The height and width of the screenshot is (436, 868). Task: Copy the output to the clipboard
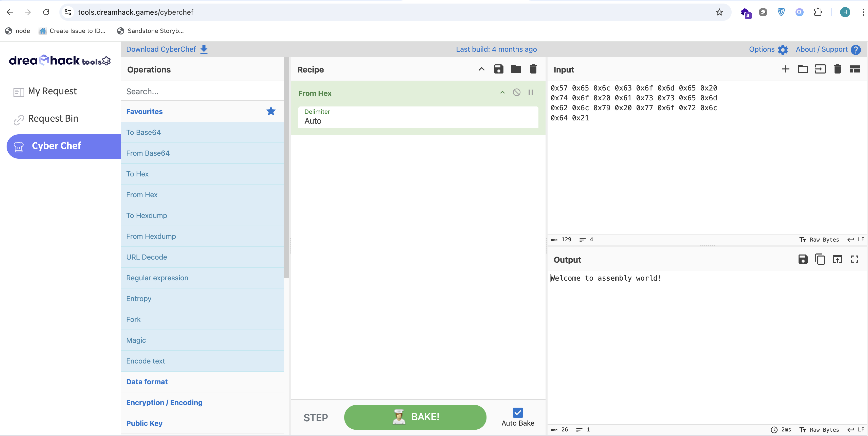click(820, 259)
